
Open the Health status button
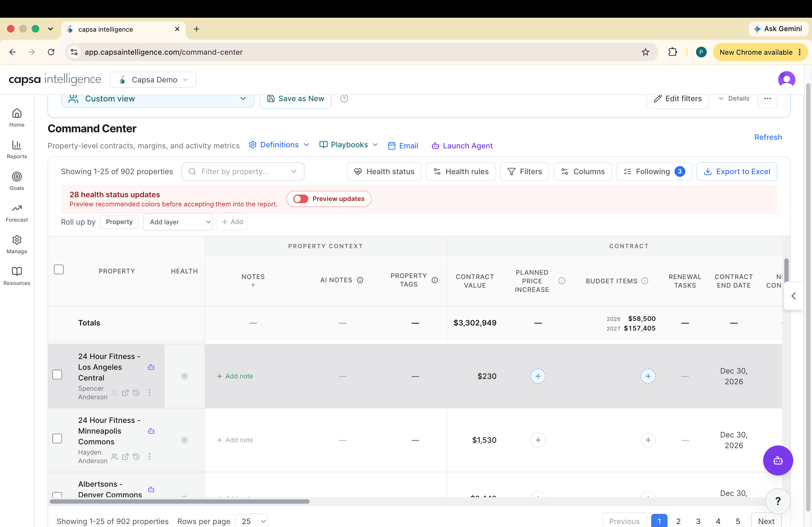(384, 171)
